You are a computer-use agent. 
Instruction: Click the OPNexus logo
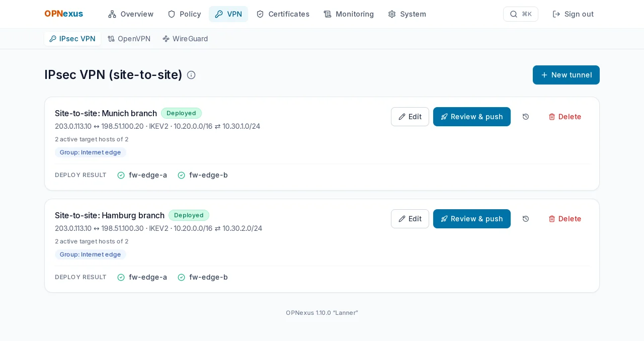click(63, 14)
